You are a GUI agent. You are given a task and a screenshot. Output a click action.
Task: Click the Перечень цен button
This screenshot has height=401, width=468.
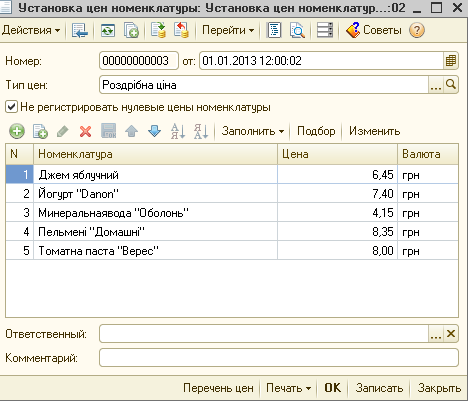(218, 388)
